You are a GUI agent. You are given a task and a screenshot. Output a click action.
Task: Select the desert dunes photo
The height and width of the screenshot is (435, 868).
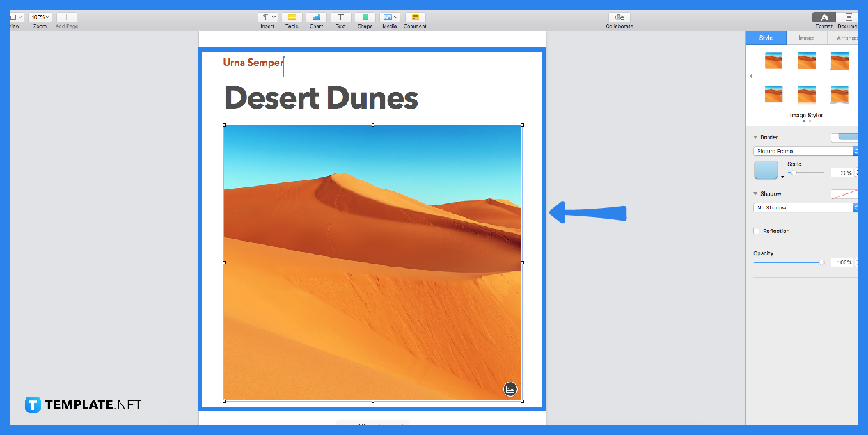coord(372,262)
